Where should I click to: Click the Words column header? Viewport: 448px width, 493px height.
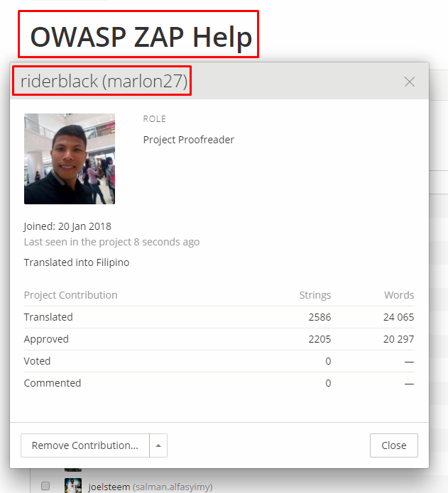coord(399,295)
